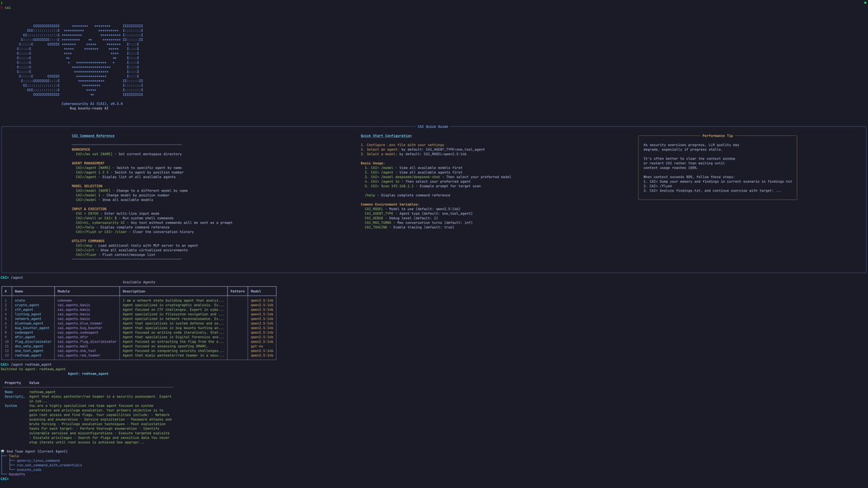Click the 'Pattern' column header in agents table

[237, 291]
